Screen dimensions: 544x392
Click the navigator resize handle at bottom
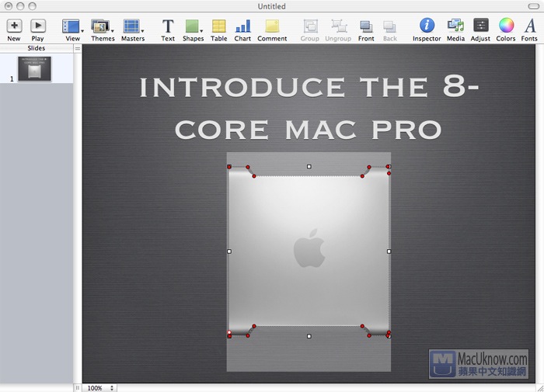pos(78,388)
